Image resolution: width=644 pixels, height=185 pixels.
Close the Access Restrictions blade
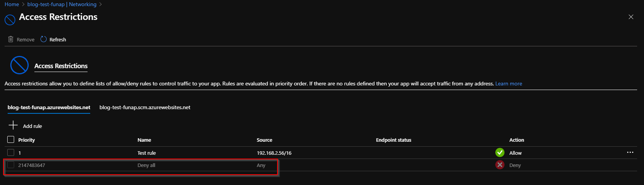(x=631, y=17)
